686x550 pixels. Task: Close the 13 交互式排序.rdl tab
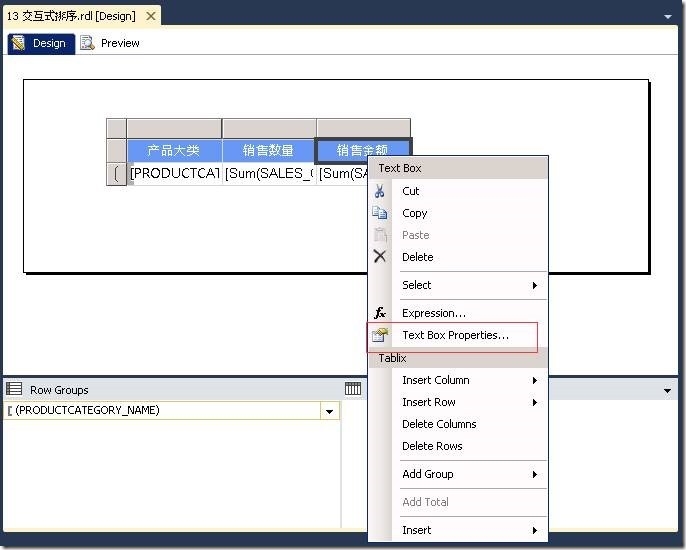[x=150, y=16]
